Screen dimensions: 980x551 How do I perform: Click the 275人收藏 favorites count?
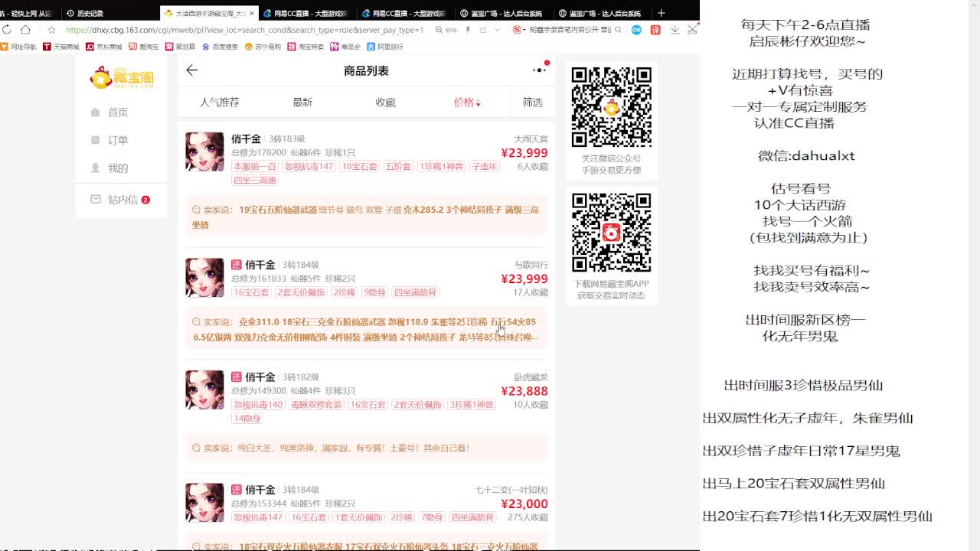tap(528, 518)
